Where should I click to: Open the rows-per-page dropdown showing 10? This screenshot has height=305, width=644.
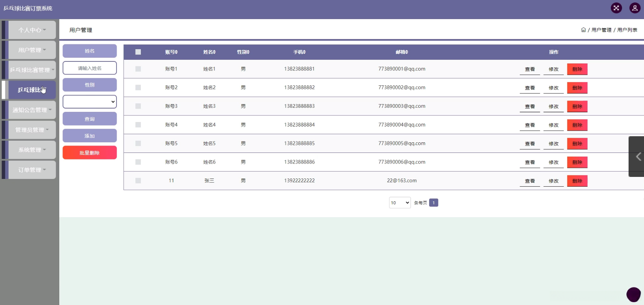coord(400,203)
